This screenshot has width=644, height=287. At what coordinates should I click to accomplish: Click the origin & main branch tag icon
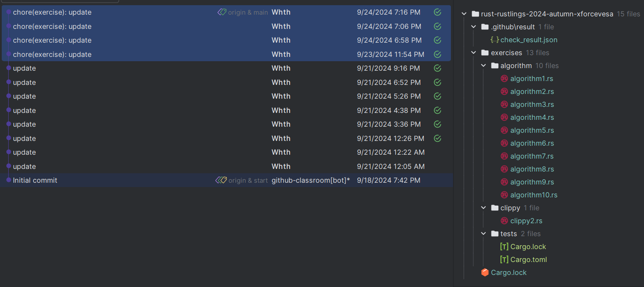[222, 12]
